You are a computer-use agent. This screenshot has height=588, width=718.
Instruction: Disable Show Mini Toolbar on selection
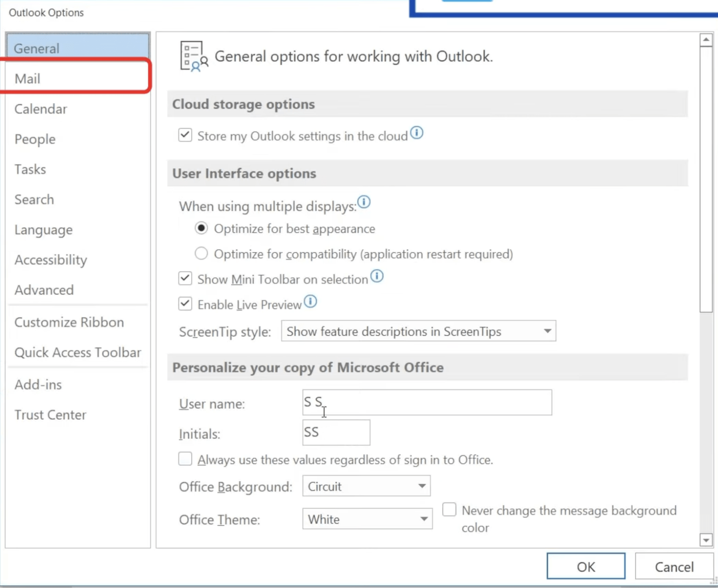coord(185,278)
